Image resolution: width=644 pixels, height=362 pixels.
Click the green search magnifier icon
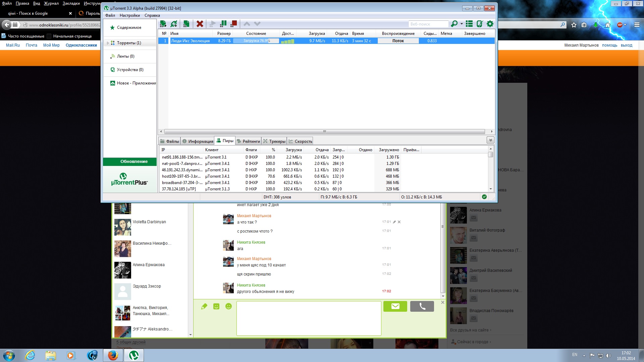click(x=454, y=24)
